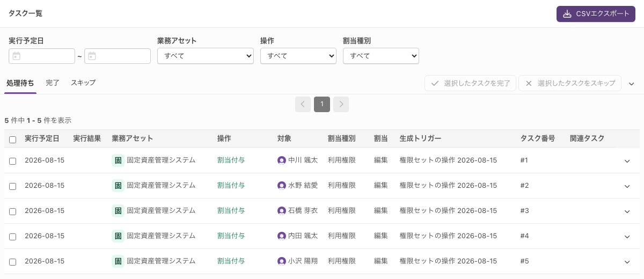Image resolution: width=644 pixels, height=279 pixels.
Task: Click the download icon on CSVエクスポート
Action: 567,14
